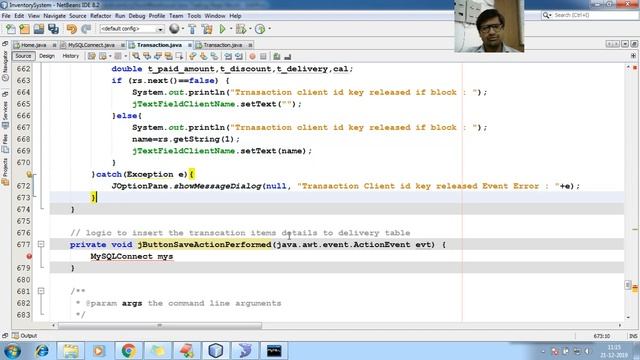Switch to the Home.java tab
Viewport: 640px width, 360px height.
(33, 45)
